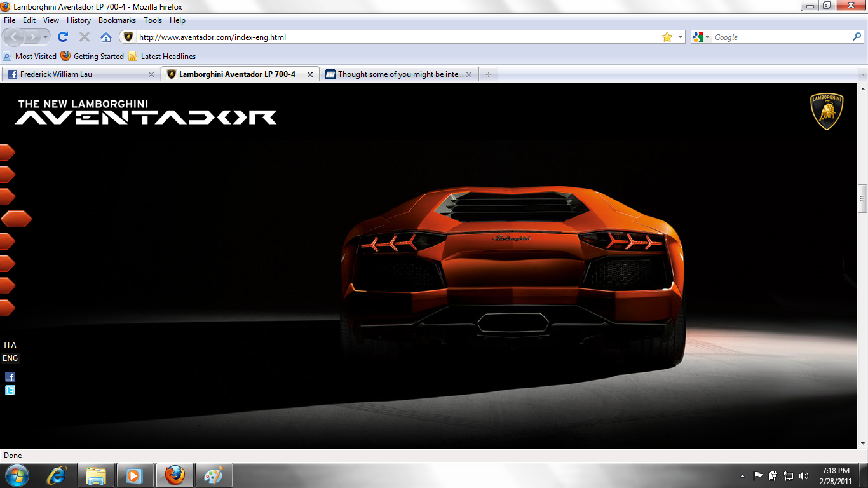Open the Most Visited bookmarks folder
This screenshot has height=488, width=868.
point(30,56)
